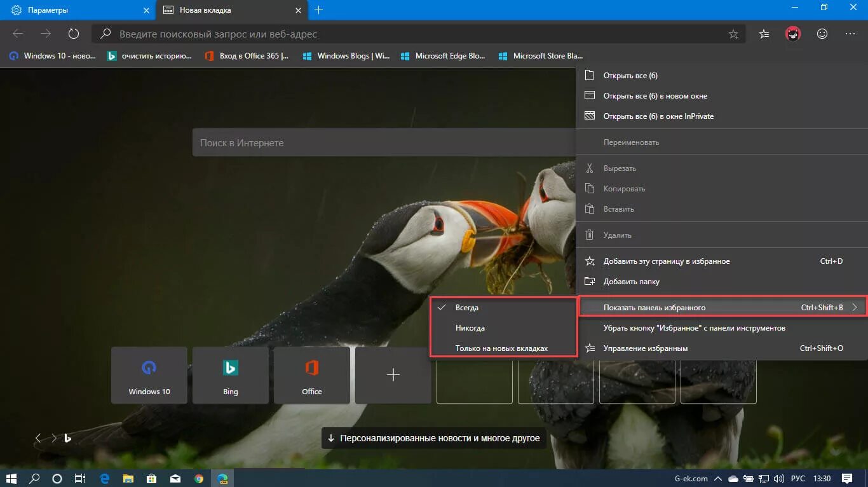Open Cortana circle on taskbar
This screenshot has width=868, height=487.
click(57, 478)
